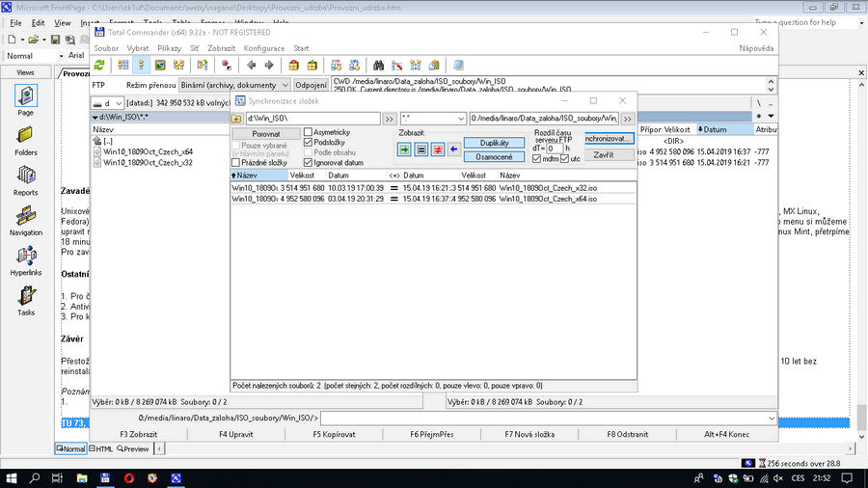Show copy-to-right files green arrow button
The image size is (868, 488).
pos(404,149)
